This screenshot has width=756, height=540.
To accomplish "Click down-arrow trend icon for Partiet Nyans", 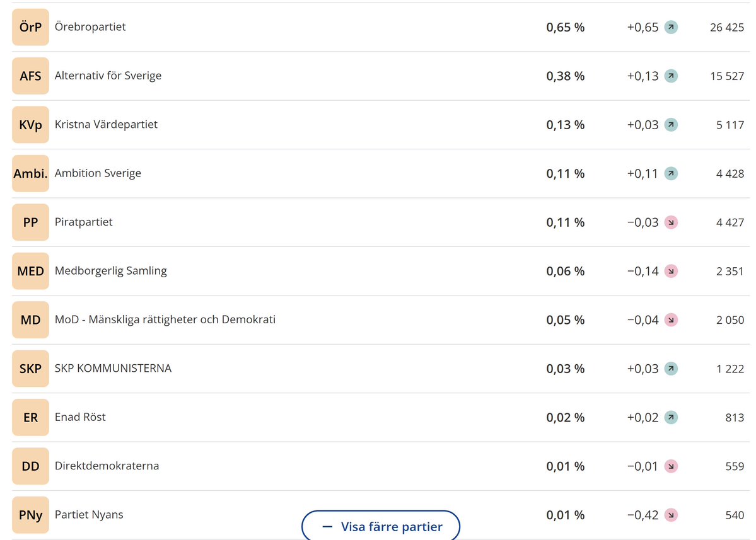I will coord(671,515).
